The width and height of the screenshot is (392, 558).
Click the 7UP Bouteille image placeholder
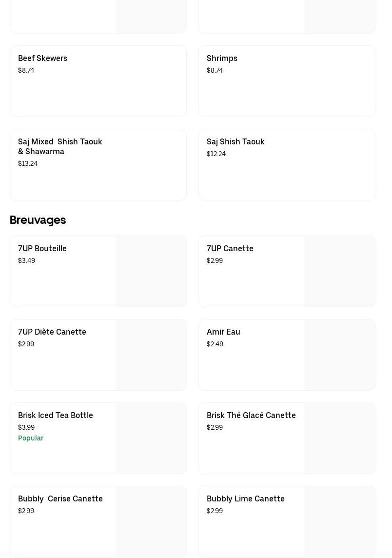click(151, 272)
